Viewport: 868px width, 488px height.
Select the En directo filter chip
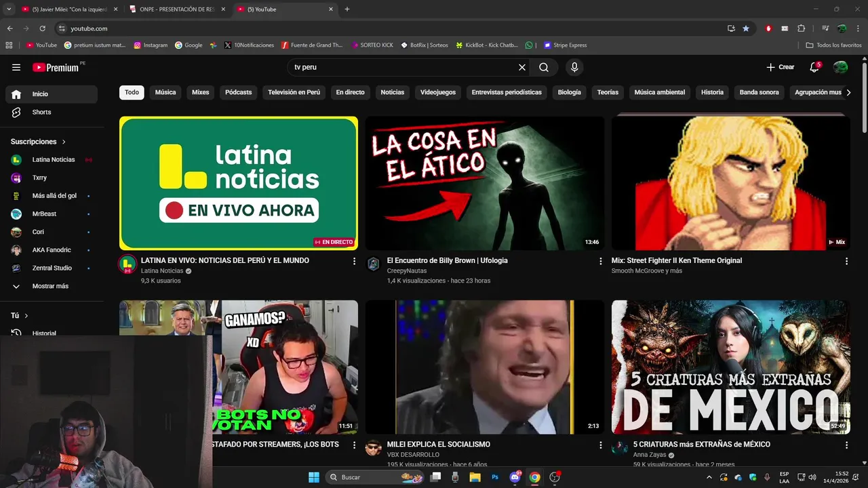click(x=350, y=92)
